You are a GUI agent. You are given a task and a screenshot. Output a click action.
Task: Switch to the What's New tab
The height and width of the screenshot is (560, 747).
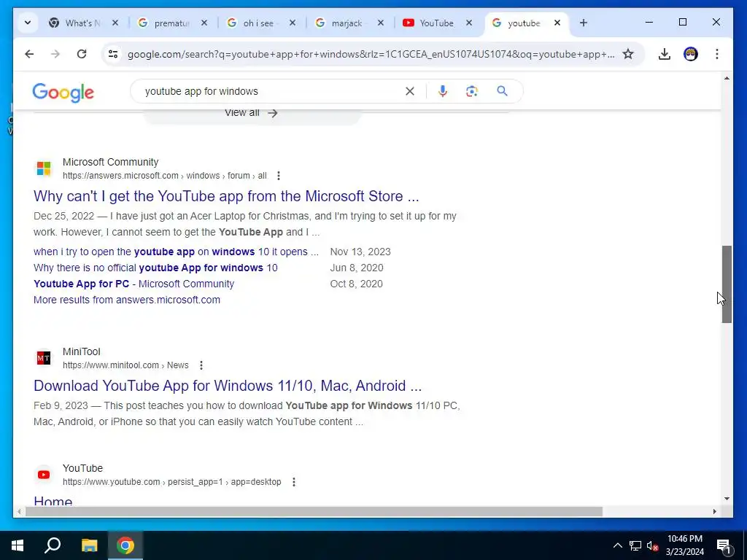(x=83, y=23)
